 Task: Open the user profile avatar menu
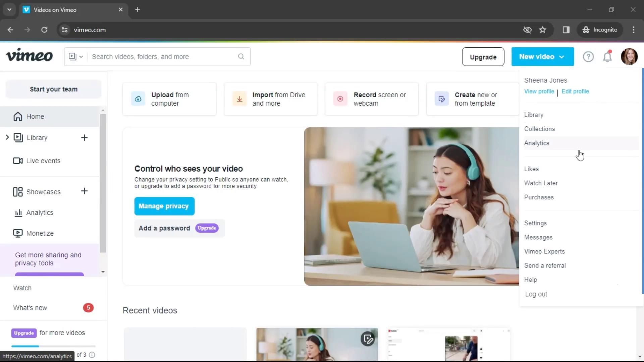pos(629,56)
